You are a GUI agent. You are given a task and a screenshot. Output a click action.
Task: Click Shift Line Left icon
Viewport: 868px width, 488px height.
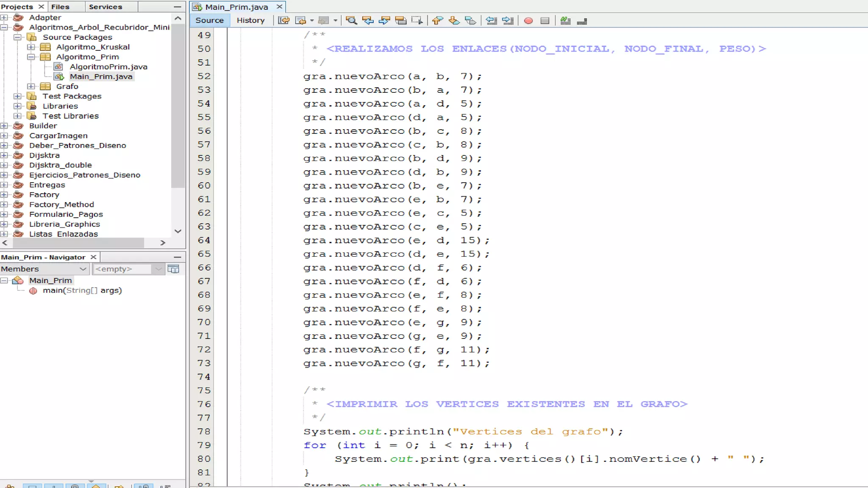(491, 20)
